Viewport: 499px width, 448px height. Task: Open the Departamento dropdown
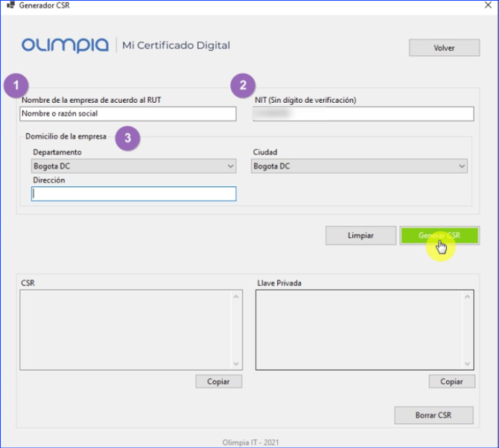[133, 166]
